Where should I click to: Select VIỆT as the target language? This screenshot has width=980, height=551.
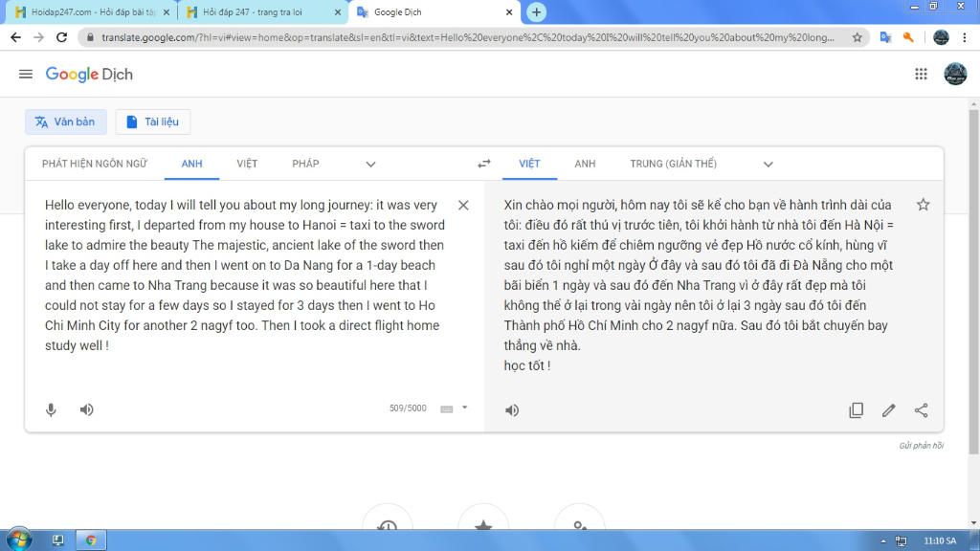[529, 164]
